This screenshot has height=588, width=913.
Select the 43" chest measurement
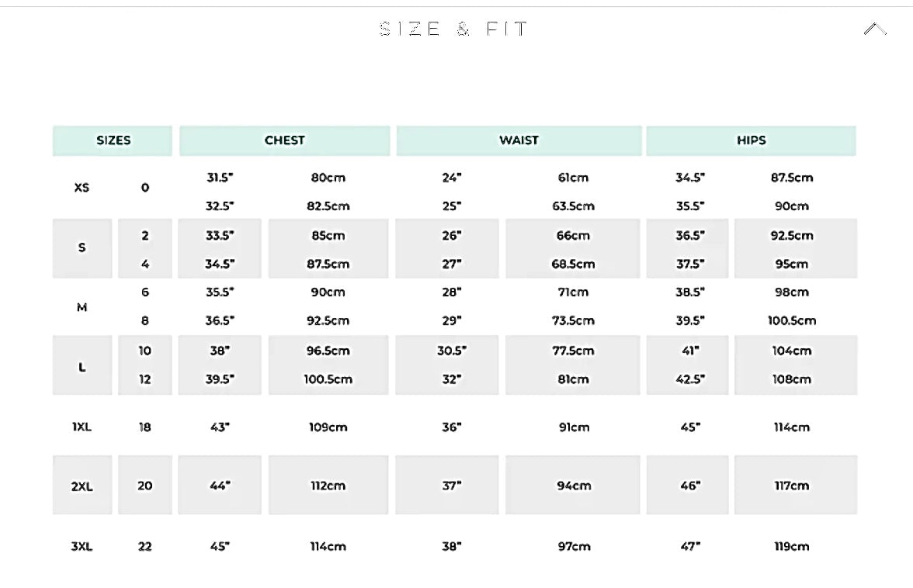tap(220, 427)
